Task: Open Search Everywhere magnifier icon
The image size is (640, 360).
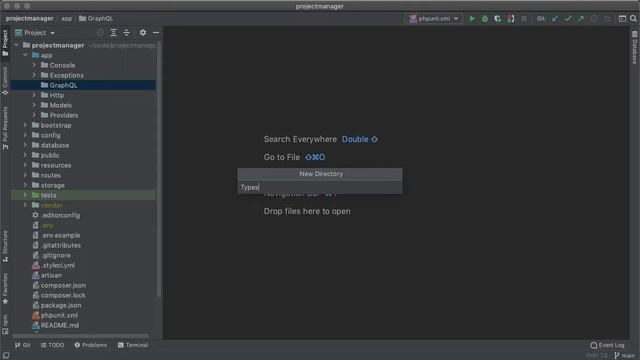Action: point(633,19)
